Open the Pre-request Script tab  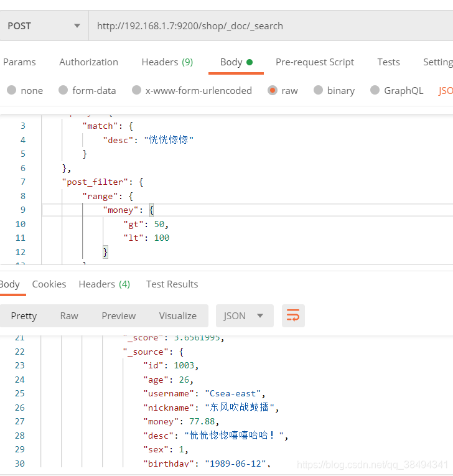[315, 62]
